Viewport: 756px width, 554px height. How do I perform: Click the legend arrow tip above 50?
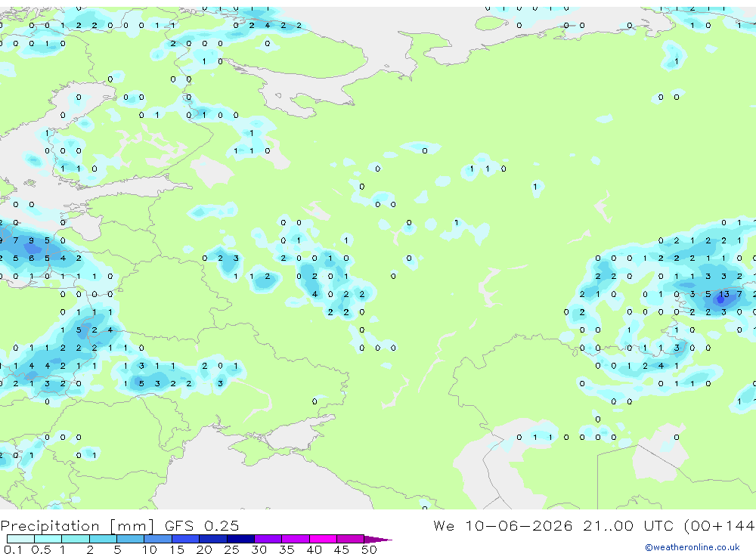click(378, 539)
